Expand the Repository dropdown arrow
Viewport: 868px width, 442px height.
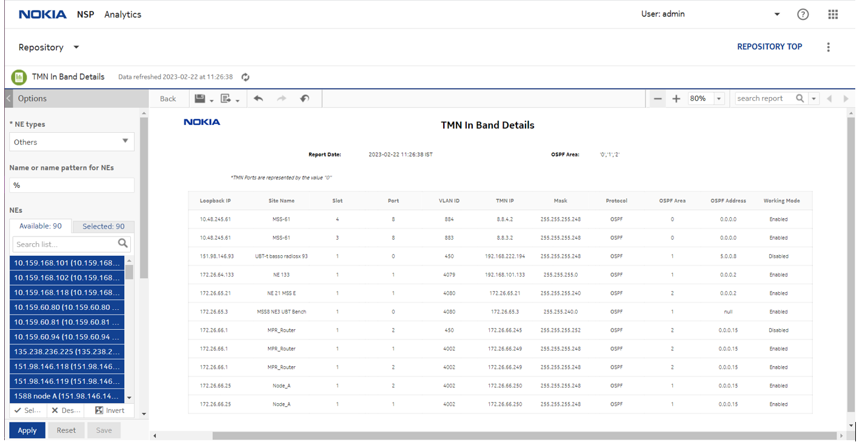[76, 47]
